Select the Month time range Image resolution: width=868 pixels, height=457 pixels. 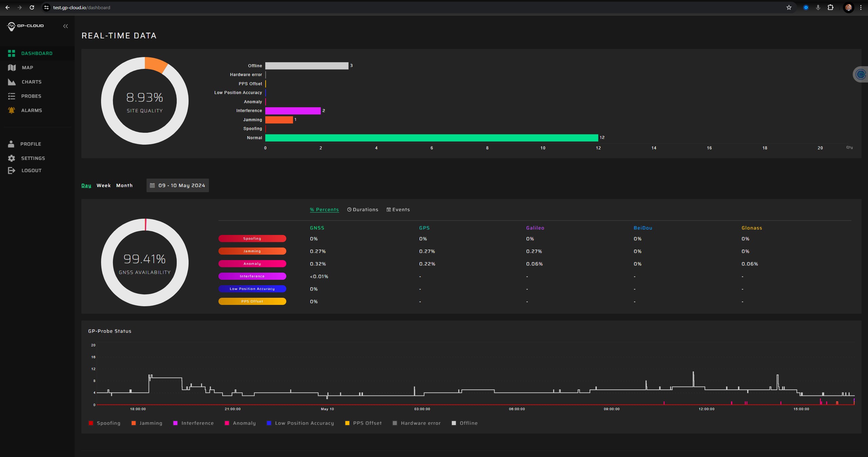[124, 185]
